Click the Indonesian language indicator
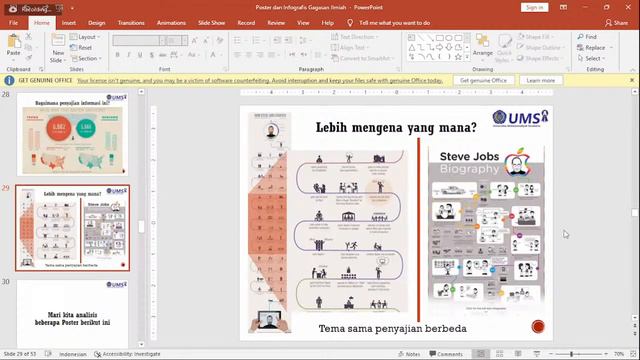The image size is (640, 360). pos(73,354)
